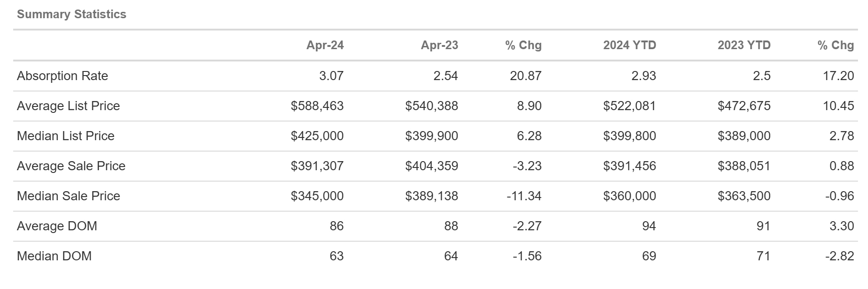Select the Absorption Rate row label

coord(62,76)
